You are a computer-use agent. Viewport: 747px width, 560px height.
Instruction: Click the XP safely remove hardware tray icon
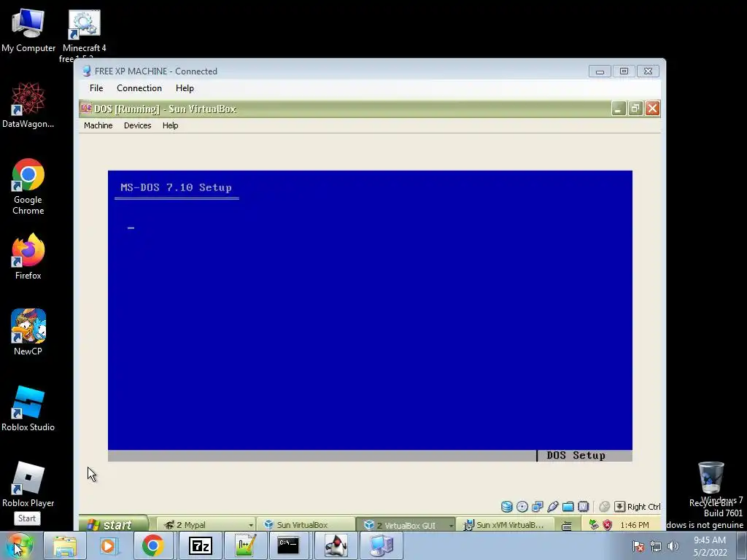click(594, 525)
